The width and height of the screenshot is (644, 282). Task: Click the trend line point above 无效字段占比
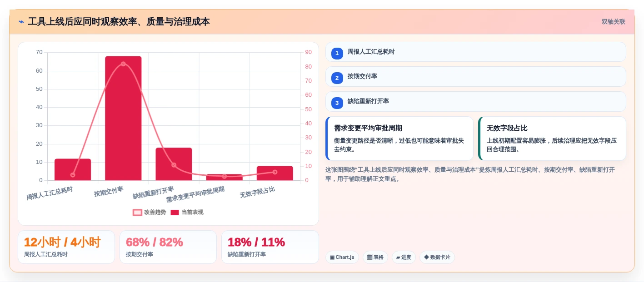point(275,172)
